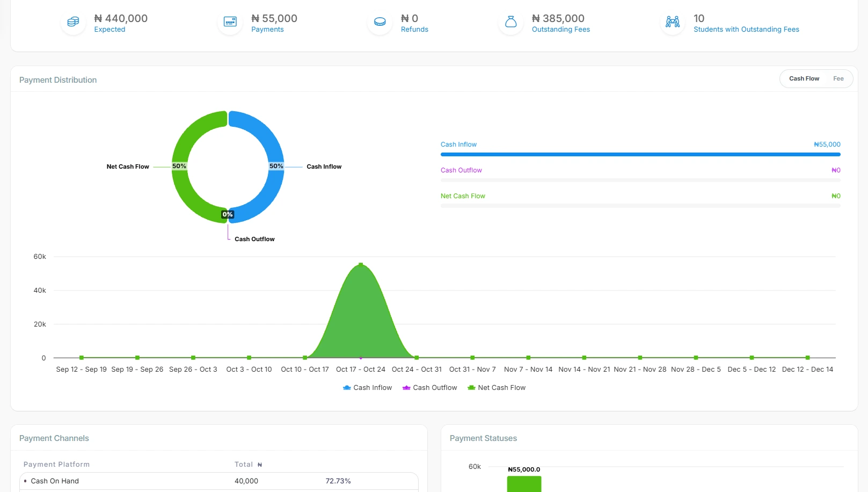The height and width of the screenshot is (492, 868).
Task: Click the Net Cash Flow progress bar
Action: (x=640, y=206)
